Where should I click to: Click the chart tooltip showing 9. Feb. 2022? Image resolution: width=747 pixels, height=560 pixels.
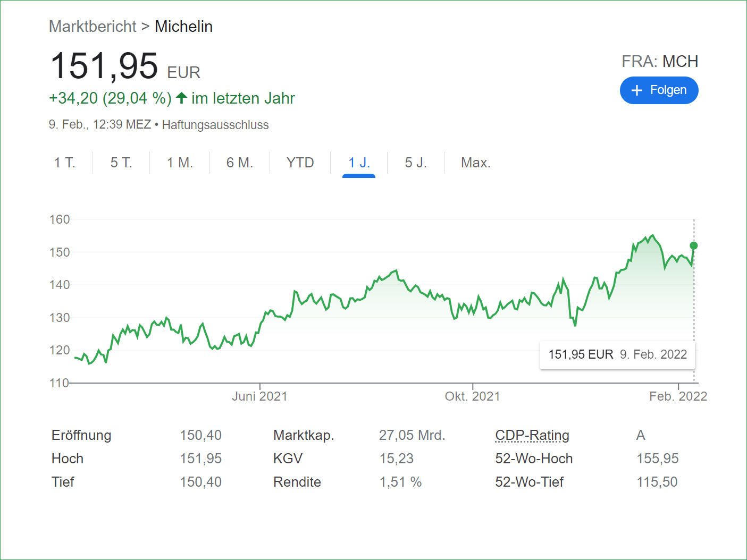click(617, 354)
